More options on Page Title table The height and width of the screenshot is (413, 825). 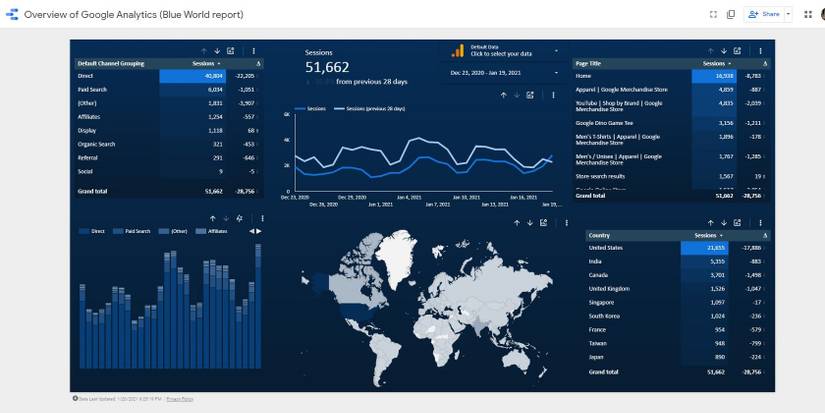pos(760,51)
